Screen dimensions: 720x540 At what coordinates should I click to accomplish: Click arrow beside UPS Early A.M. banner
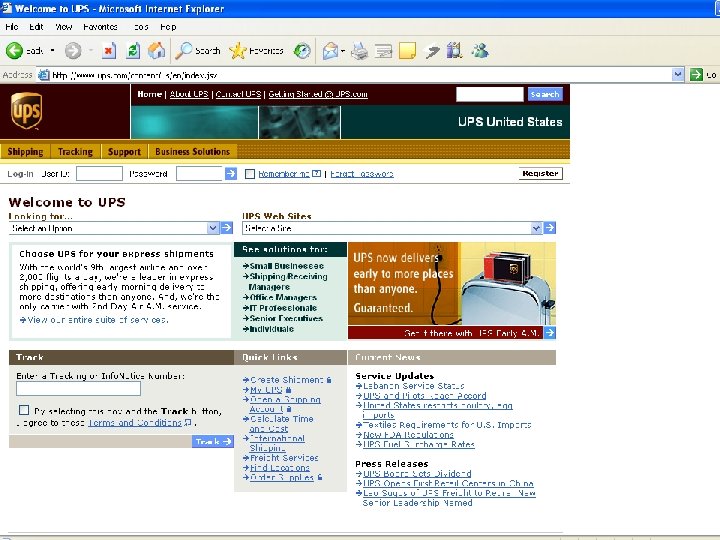550,333
